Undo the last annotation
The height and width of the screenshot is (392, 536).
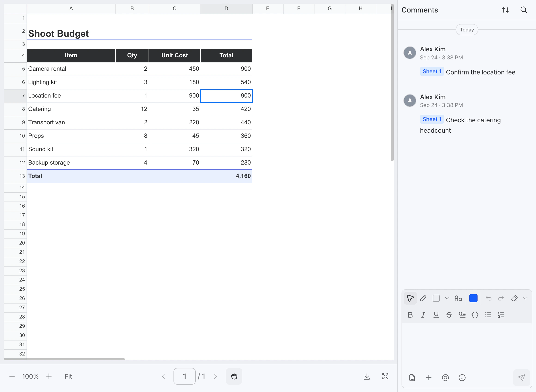click(x=488, y=298)
